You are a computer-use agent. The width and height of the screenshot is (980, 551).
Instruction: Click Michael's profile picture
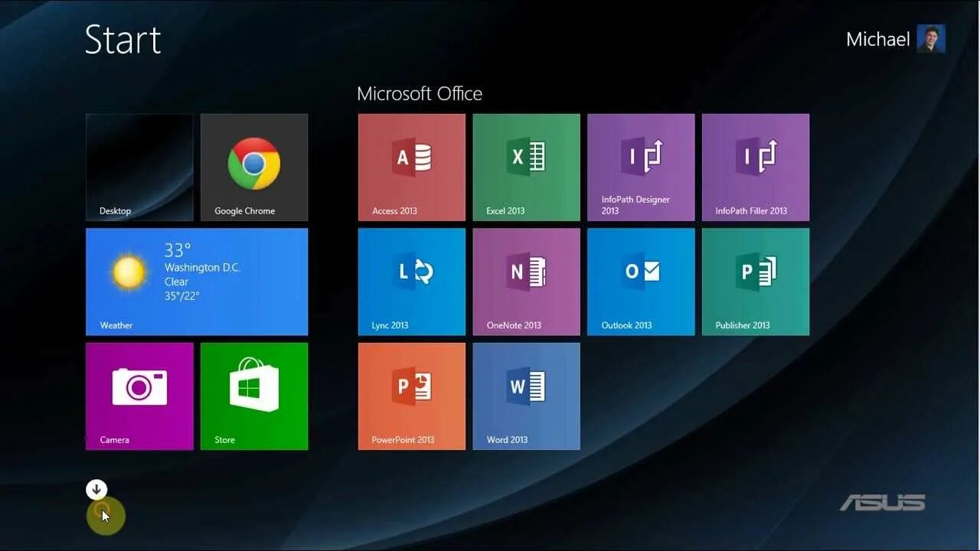[x=931, y=38]
